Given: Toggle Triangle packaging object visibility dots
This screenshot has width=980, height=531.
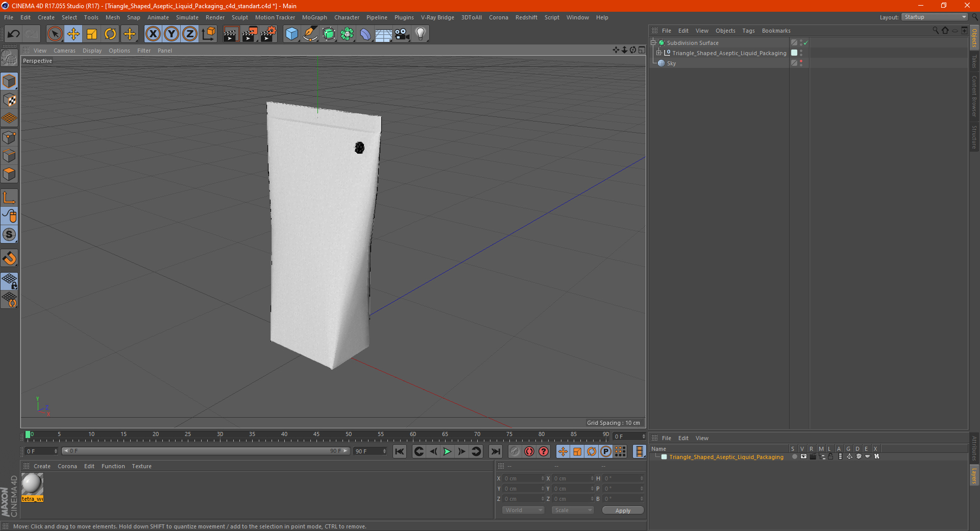Looking at the screenshot, I should [x=801, y=53].
